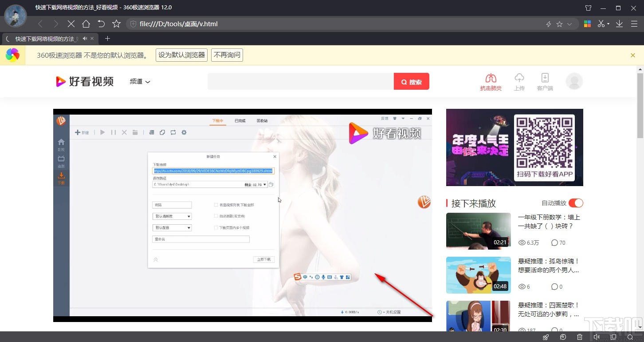Focus the 好看视频 search box

pos(301,82)
